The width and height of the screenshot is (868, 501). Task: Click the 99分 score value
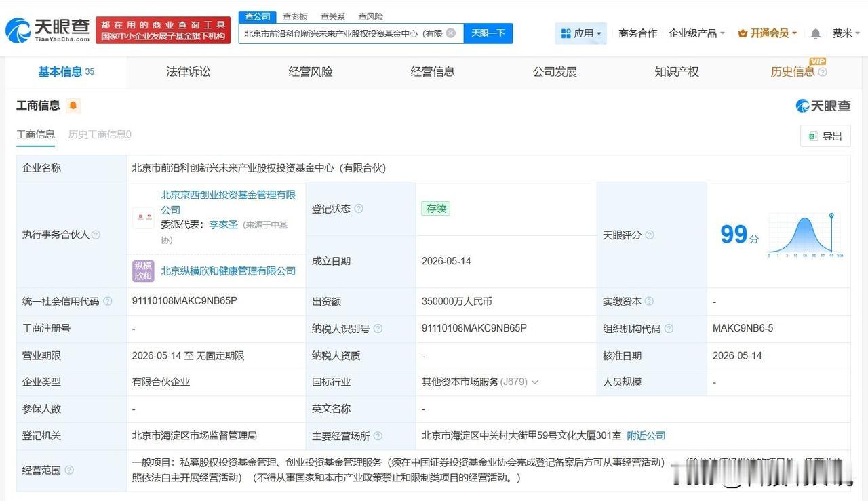[739, 235]
